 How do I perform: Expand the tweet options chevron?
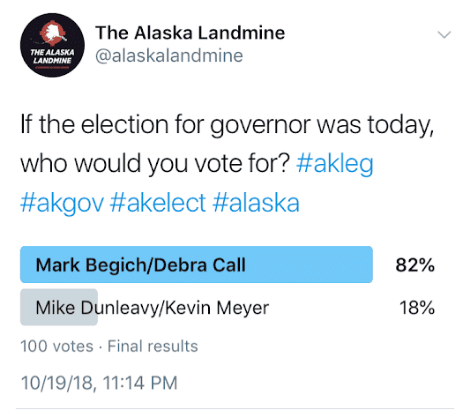444,34
